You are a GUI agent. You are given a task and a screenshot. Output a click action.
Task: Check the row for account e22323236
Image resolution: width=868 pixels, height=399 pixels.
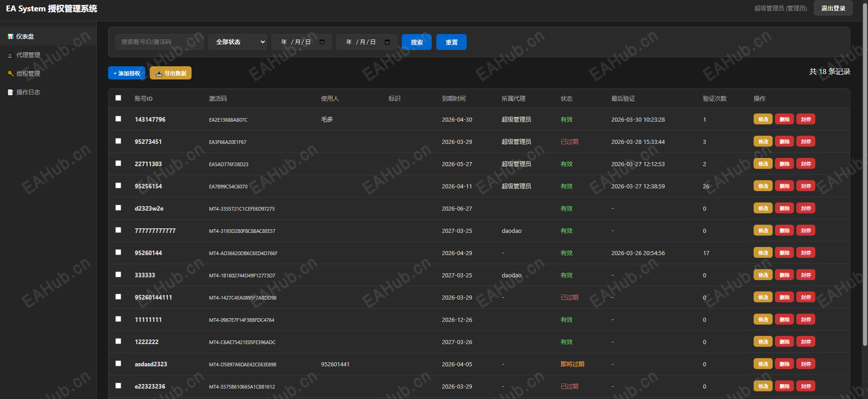pyautogui.click(x=118, y=385)
